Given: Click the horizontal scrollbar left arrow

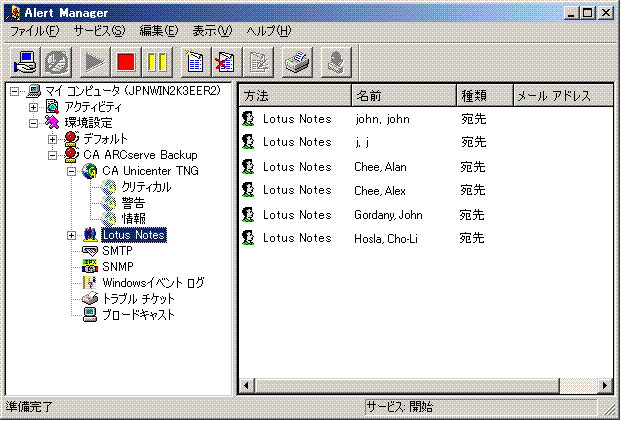Looking at the screenshot, I should 247,385.
